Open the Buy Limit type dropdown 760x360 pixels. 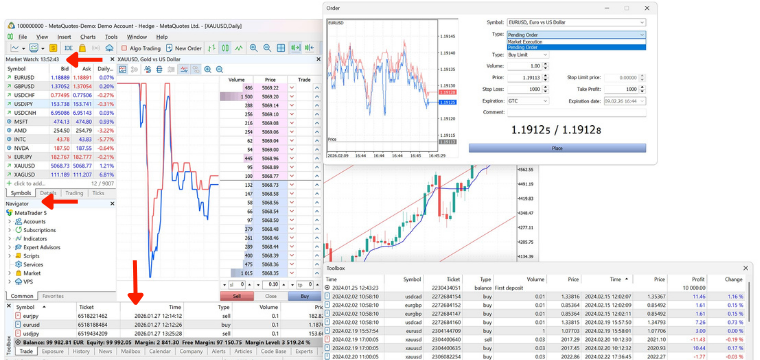[528, 55]
